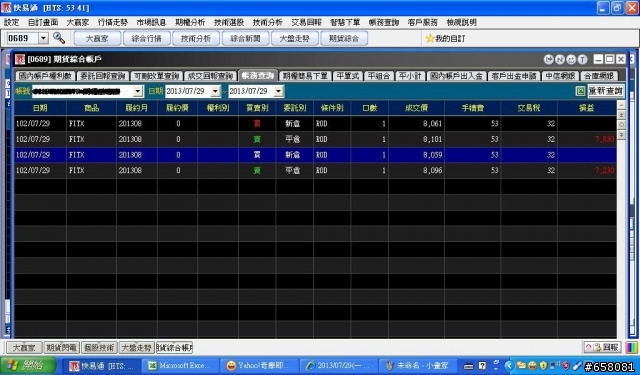
Task: Click the 大盤走勢 toolbar button
Action: [x=295, y=38]
